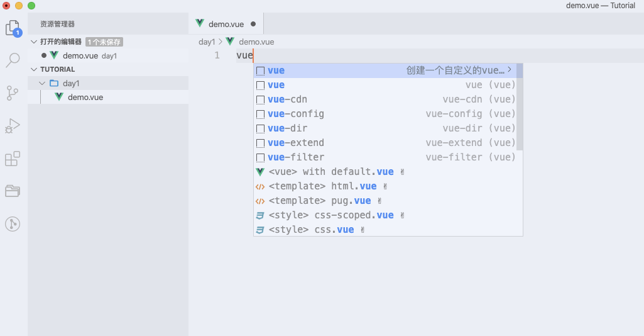Select the vue-extend suggestion
The image size is (644, 336).
coord(385,142)
